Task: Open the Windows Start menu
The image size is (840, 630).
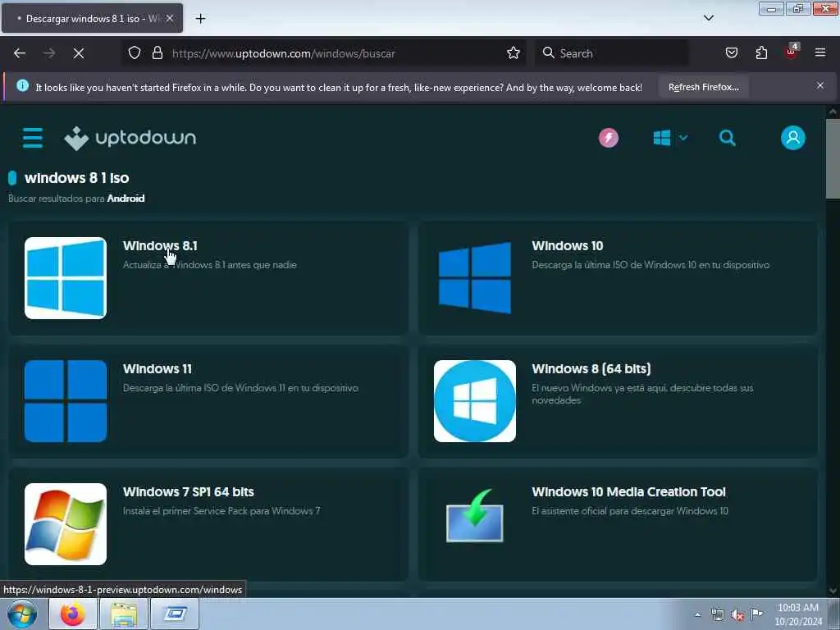Action: [21, 614]
